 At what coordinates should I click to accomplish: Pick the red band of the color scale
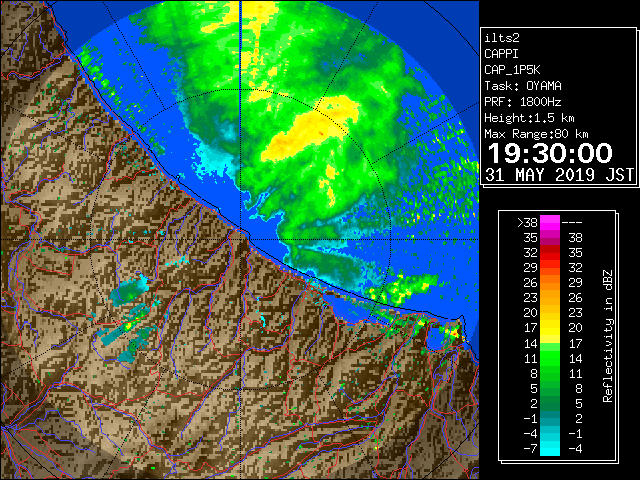[550, 253]
